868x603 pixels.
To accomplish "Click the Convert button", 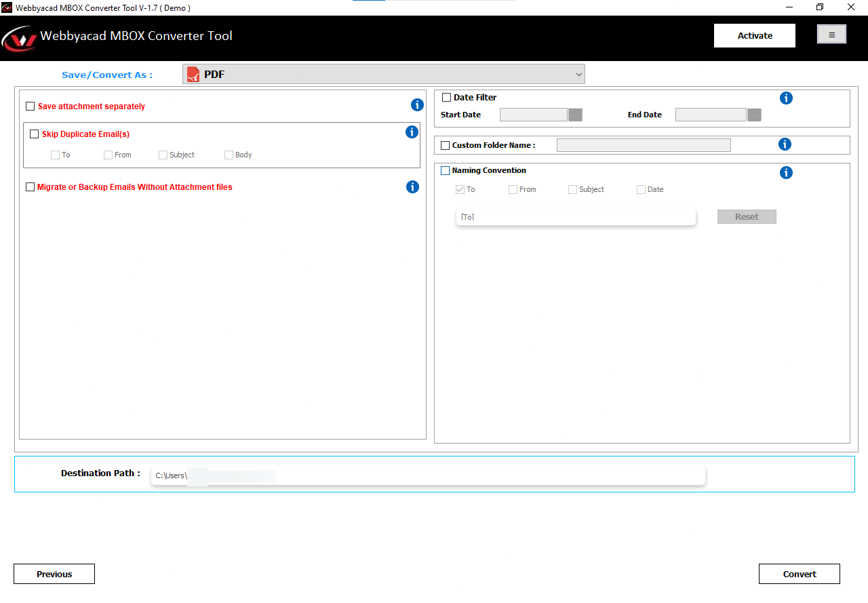I will (x=800, y=574).
